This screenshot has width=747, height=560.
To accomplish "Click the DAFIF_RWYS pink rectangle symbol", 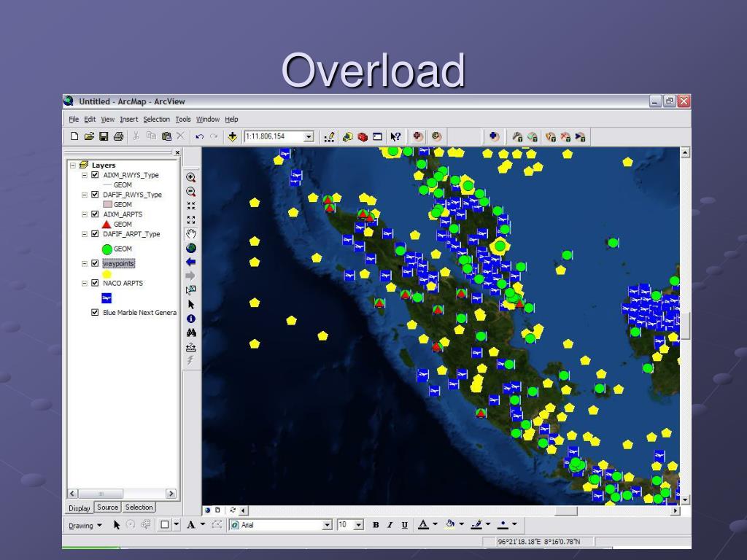I will click(107, 204).
